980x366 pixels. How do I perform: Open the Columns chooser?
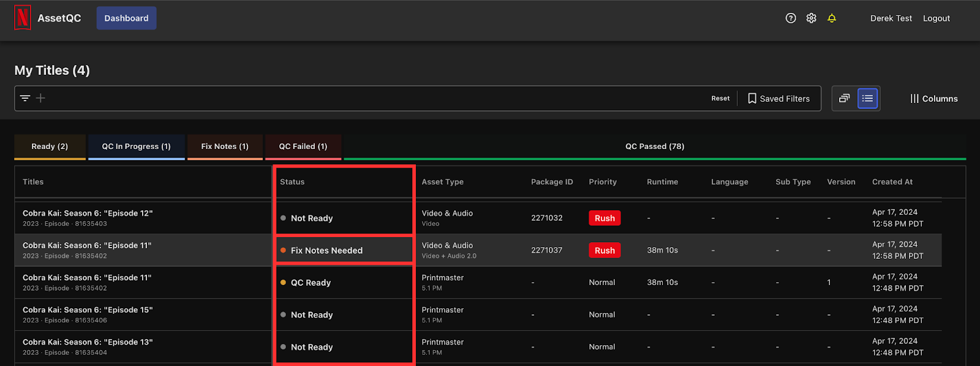[x=934, y=99]
